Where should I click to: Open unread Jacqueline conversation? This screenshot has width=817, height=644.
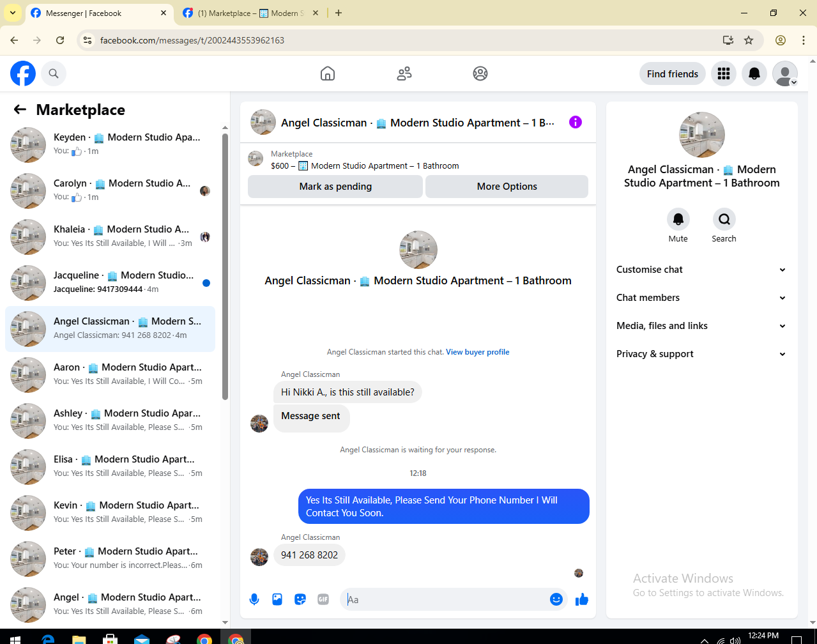pos(110,283)
